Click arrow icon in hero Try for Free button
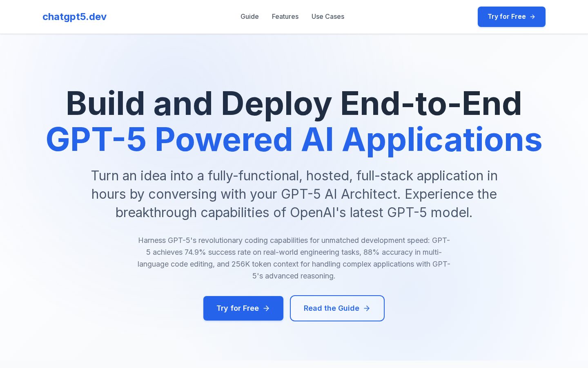Image resolution: width=588 pixels, height=368 pixels. [266, 308]
